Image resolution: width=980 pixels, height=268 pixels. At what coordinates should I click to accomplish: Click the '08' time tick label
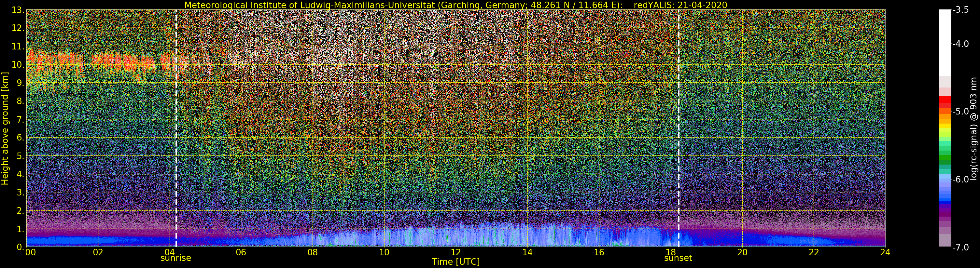312,252
